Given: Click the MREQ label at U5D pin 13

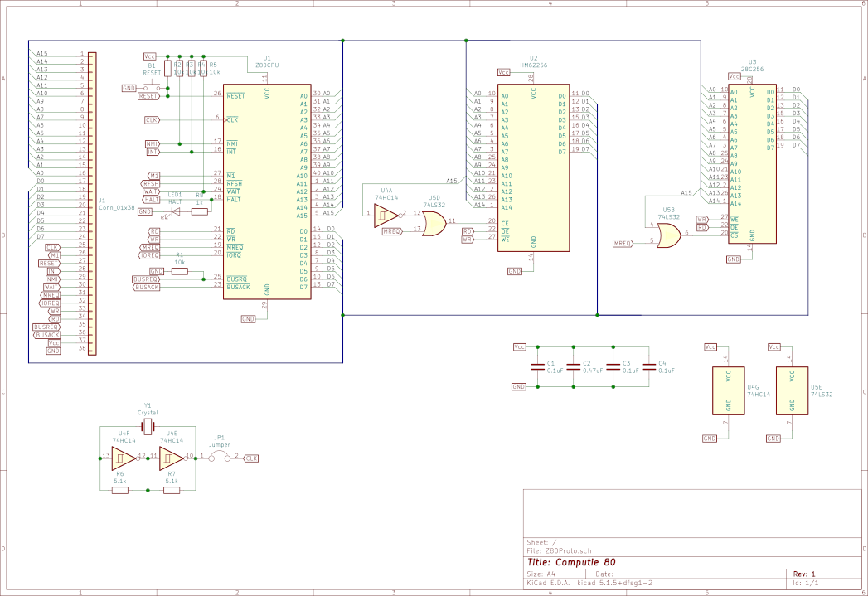Looking at the screenshot, I should [x=391, y=231].
